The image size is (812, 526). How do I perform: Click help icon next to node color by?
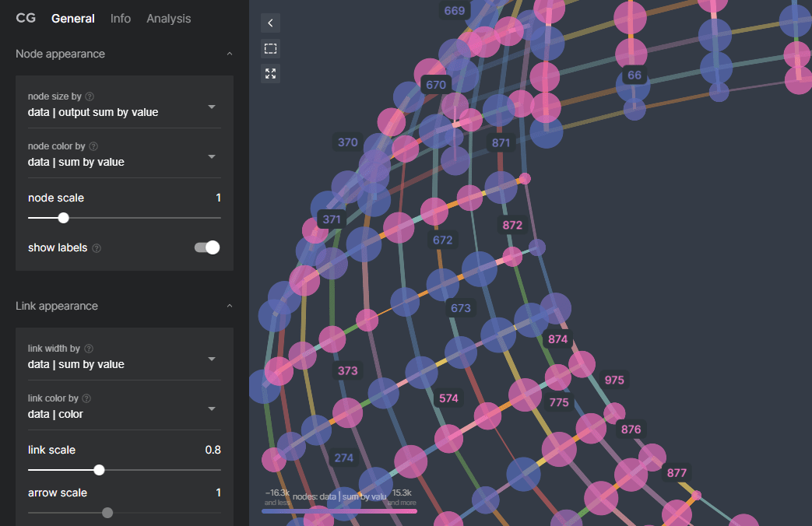click(x=93, y=146)
